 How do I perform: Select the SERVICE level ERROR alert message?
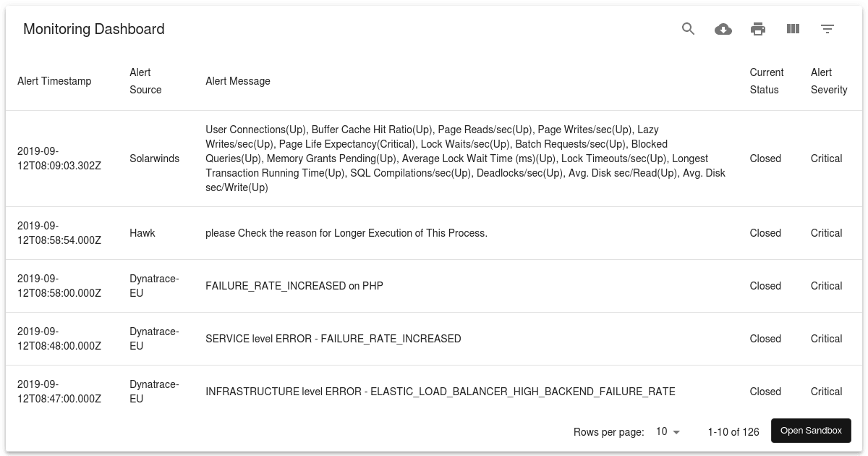(x=333, y=339)
